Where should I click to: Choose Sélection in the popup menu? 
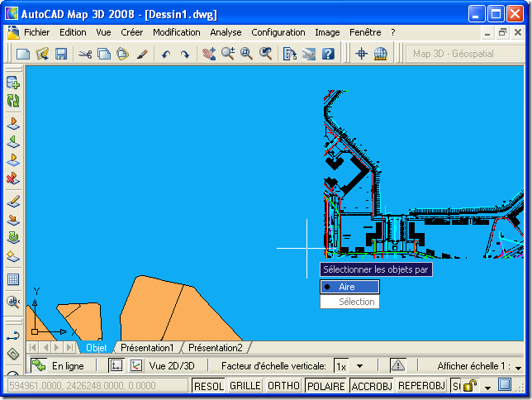356,302
